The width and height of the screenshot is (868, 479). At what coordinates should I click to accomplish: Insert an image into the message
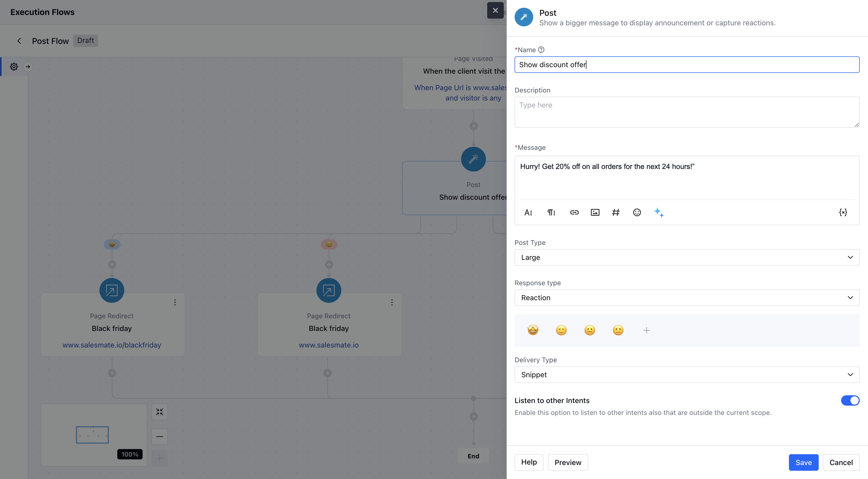point(595,212)
